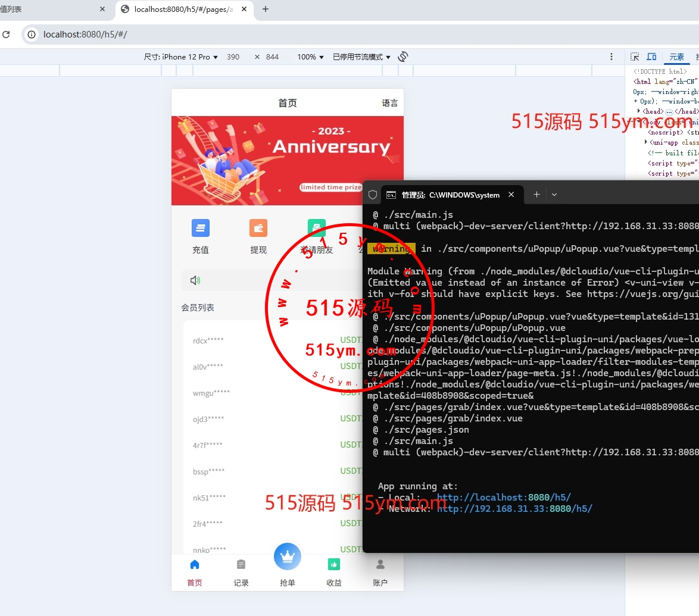Open 收益 in the bottom navigation
This screenshot has height=616, width=699.
(334, 572)
